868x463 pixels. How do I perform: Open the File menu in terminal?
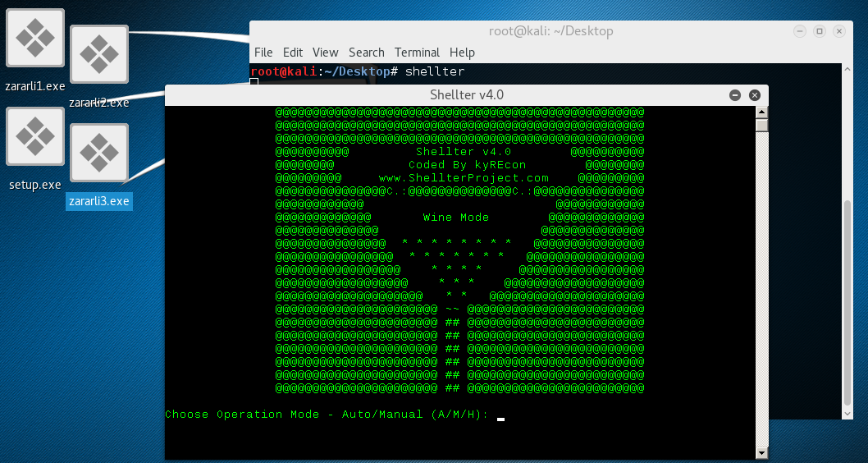(x=263, y=53)
